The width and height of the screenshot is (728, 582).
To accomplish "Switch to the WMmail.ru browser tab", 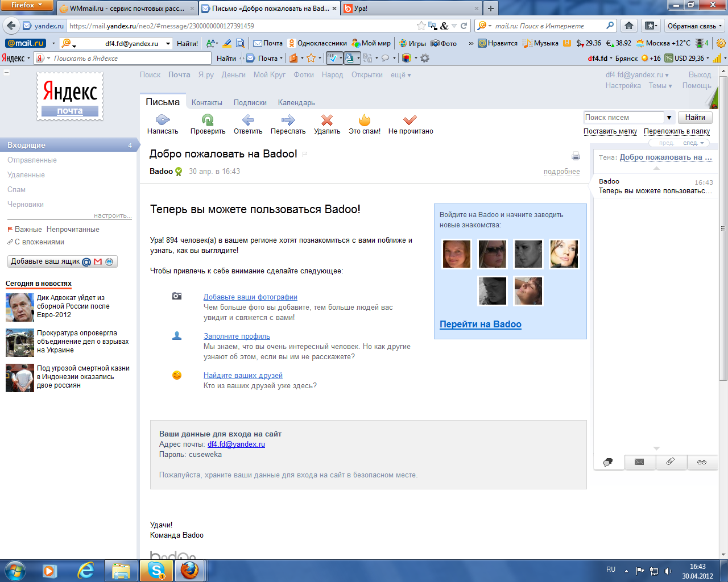I will pyautogui.click(x=127, y=9).
